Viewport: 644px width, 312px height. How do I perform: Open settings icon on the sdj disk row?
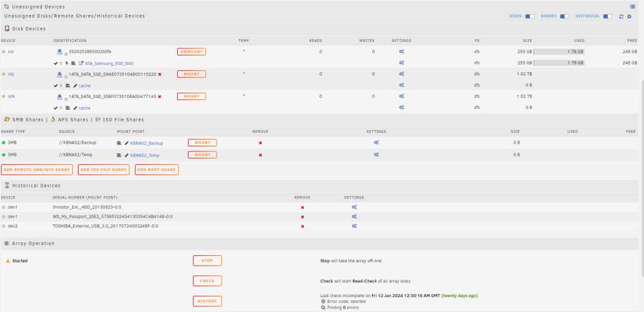(x=402, y=74)
